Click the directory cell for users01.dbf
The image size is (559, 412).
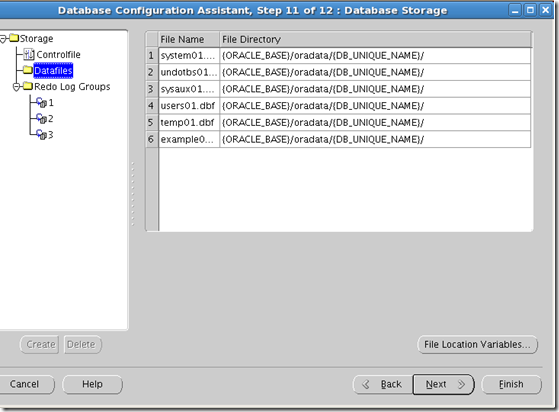coord(375,106)
